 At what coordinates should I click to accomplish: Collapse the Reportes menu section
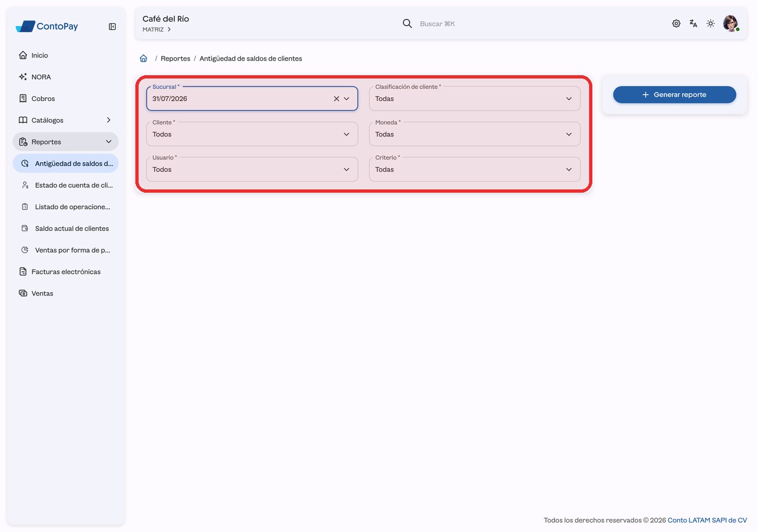[x=66, y=142]
